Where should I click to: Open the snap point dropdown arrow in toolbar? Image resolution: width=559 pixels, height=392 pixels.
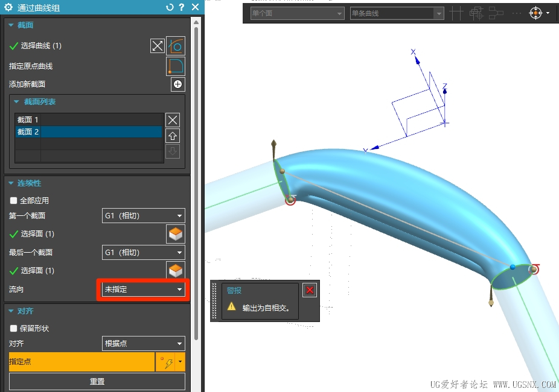point(548,13)
